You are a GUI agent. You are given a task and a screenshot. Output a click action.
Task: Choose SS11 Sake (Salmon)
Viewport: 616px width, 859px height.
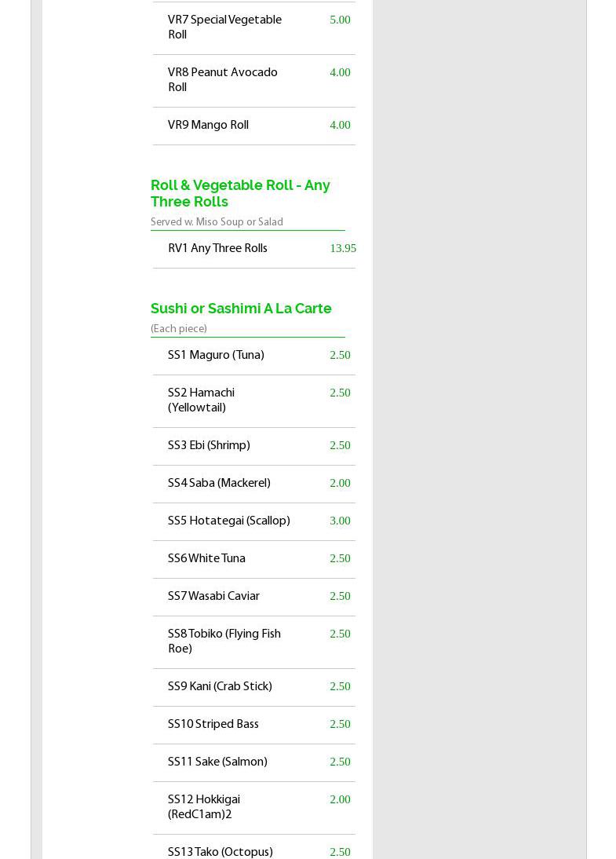[x=217, y=762]
